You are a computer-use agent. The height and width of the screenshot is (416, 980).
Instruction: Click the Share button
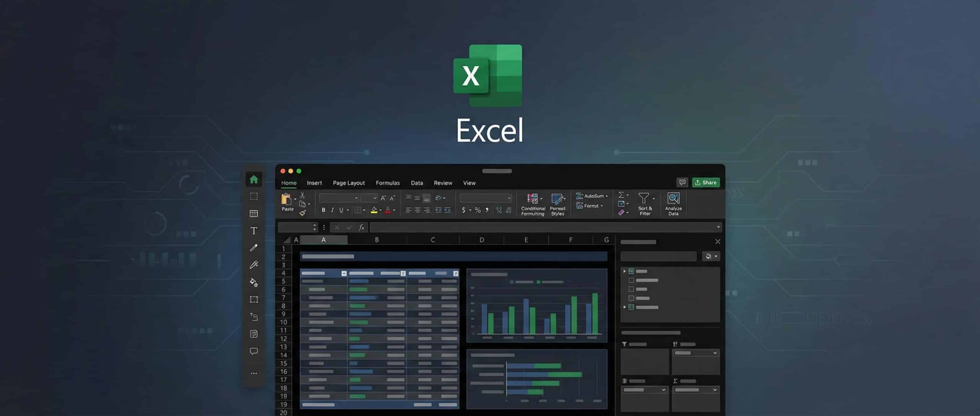[x=706, y=182]
